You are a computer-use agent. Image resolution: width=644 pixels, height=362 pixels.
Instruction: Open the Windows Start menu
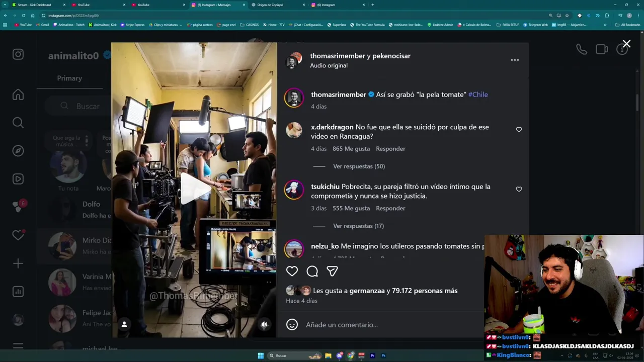tap(261, 355)
